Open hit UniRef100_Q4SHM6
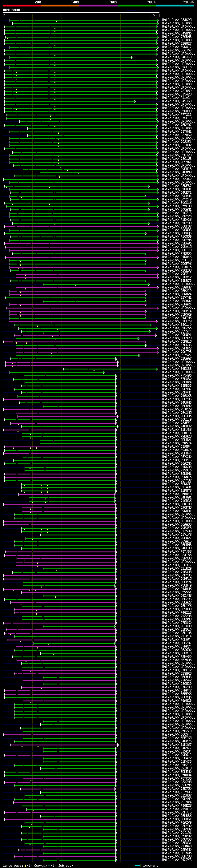Viewport: 197px width, 868px height. 177,33
